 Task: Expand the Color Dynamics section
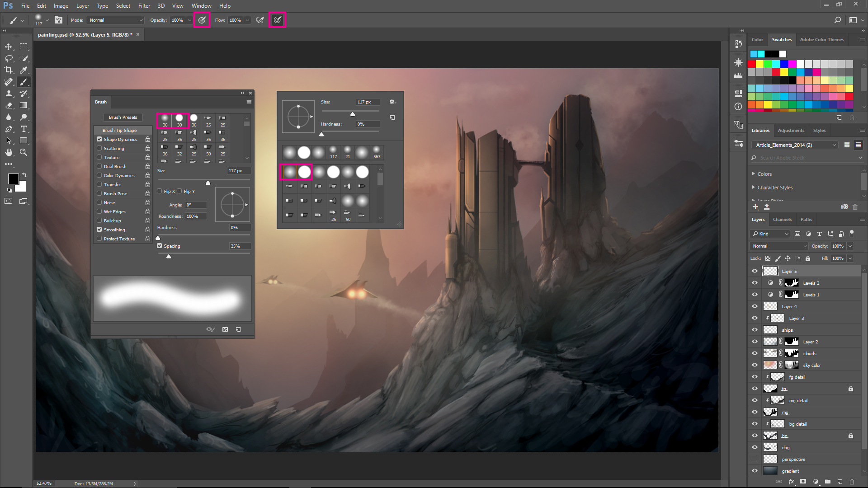[x=118, y=175]
